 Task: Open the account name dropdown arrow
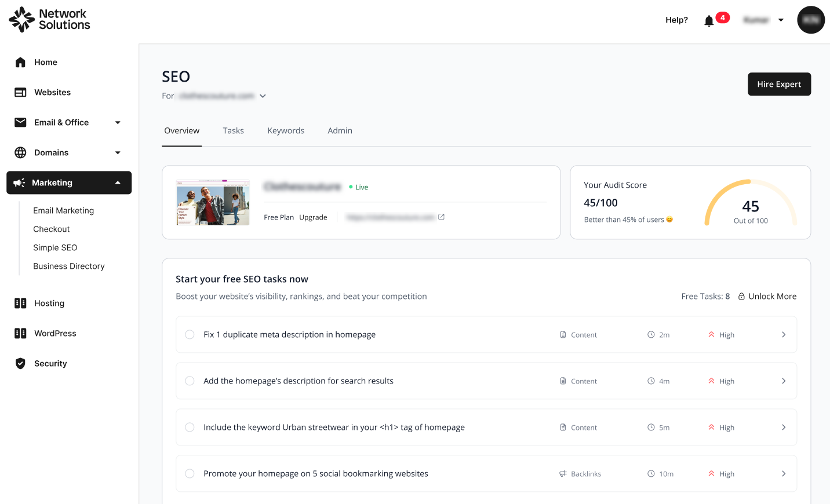(x=781, y=20)
